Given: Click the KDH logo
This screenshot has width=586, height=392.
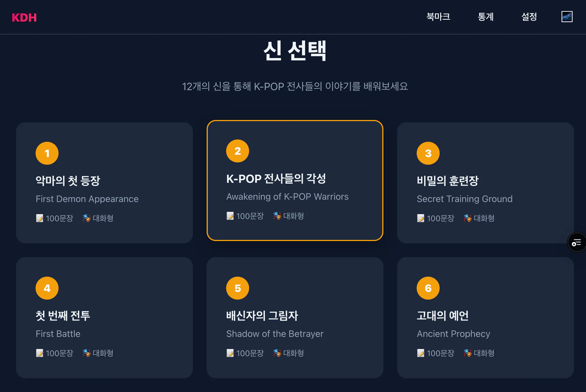Looking at the screenshot, I should [x=24, y=18].
